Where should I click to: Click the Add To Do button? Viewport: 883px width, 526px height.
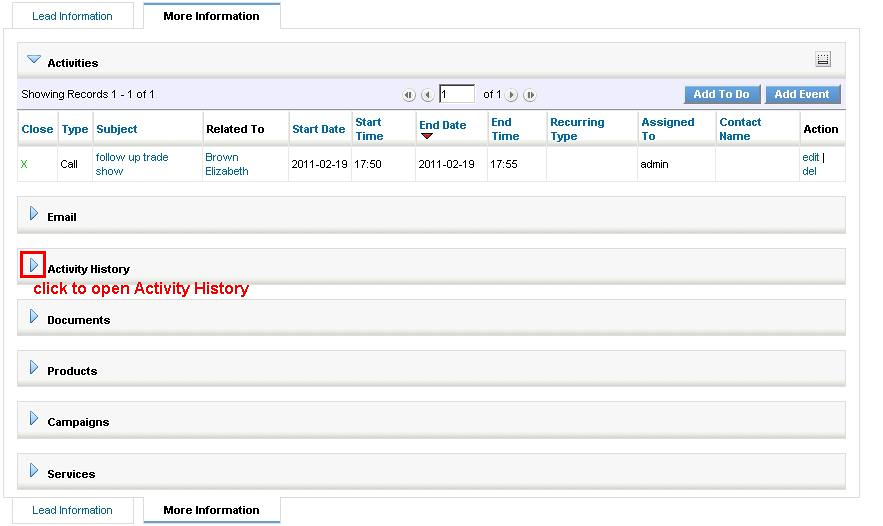point(722,95)
